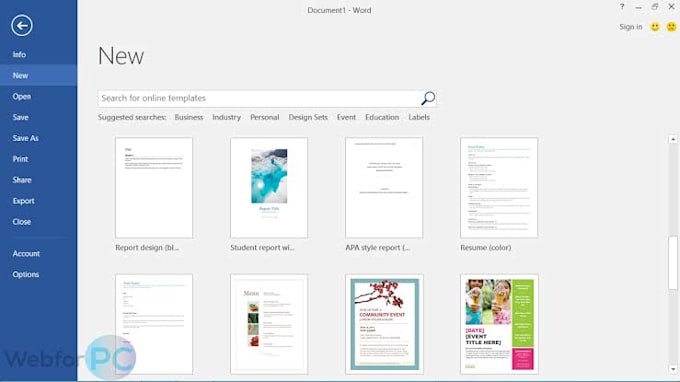Search suggested category Personal

[x=265, y=117]
